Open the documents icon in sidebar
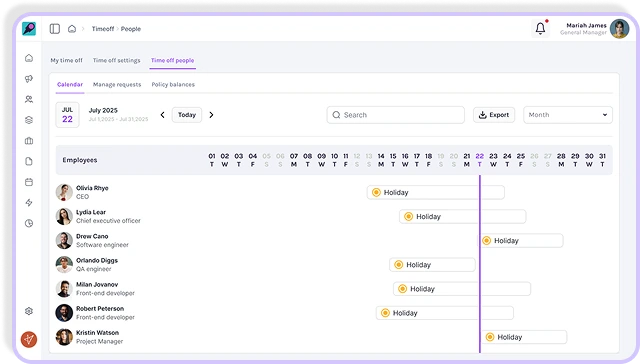640x364 pixels. (x=29, y=161)
